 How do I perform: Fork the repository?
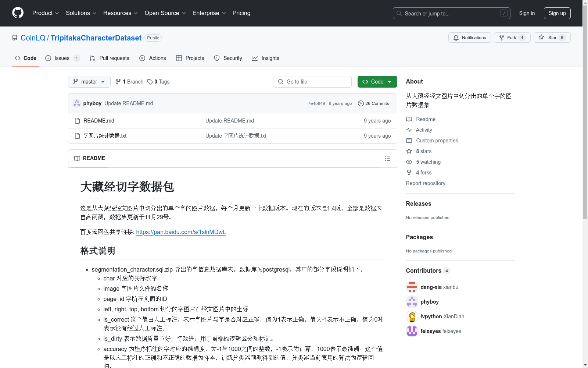(x=512, y=38)
